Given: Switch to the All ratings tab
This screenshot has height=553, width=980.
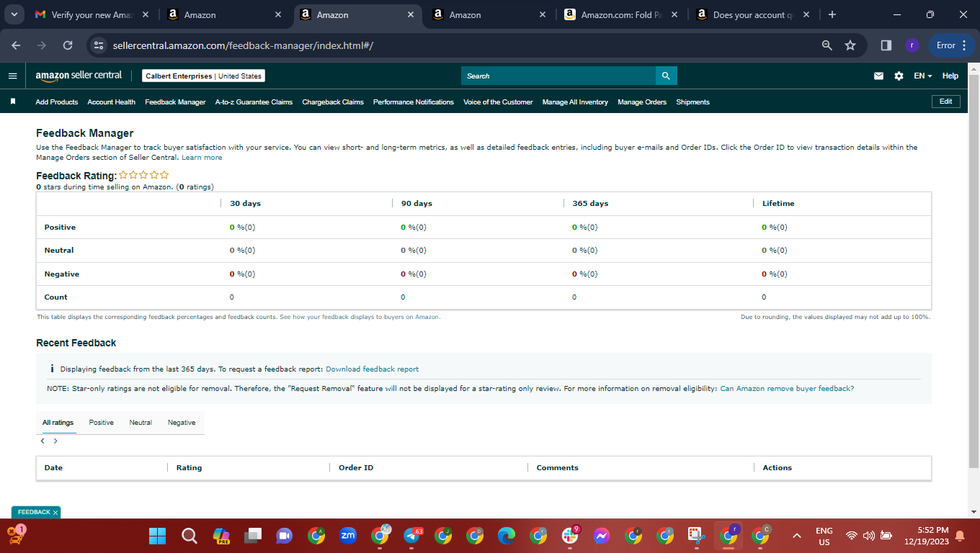Looking at the screenshot, I should (x=58, y=423).
